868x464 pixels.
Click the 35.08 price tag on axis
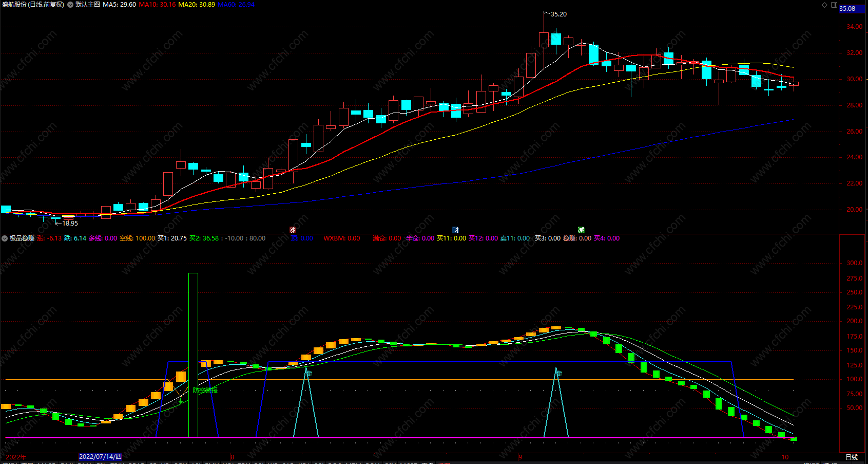point(847,9)
